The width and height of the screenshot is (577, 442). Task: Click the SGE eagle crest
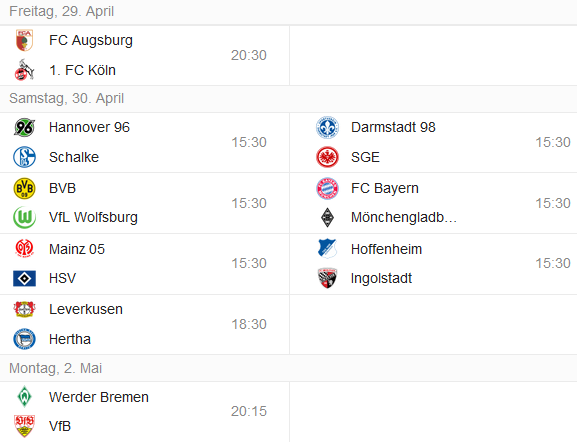[327, 157]
